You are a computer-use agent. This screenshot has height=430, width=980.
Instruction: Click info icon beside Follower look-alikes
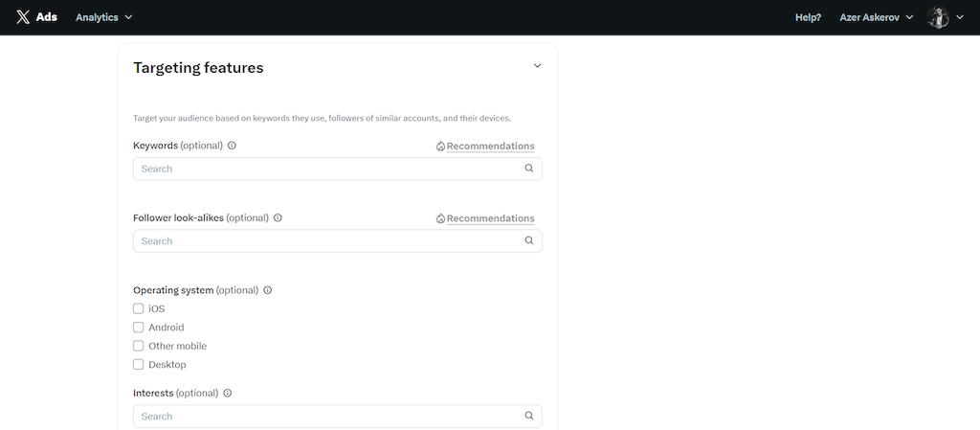[278, 218]
